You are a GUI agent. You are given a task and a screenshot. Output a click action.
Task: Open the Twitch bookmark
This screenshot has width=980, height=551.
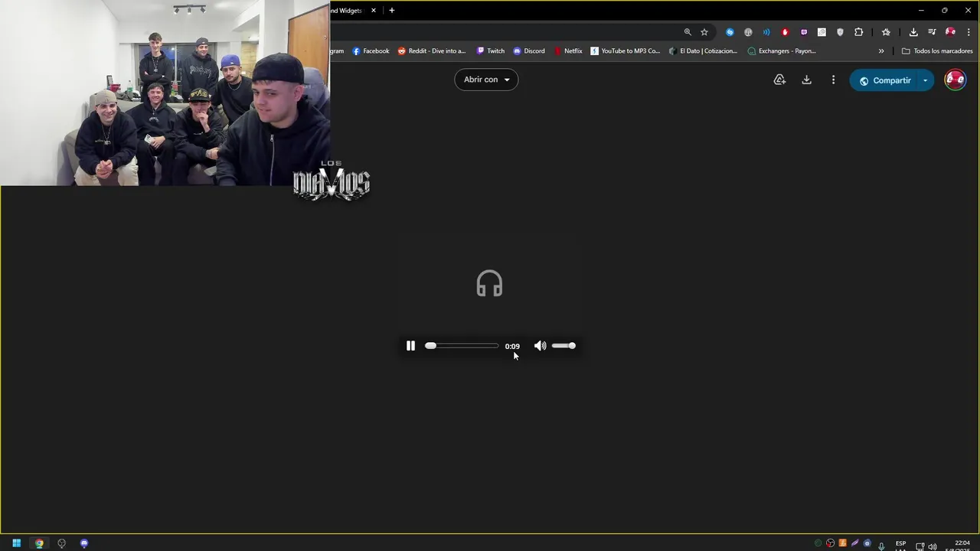coord(490,51)
